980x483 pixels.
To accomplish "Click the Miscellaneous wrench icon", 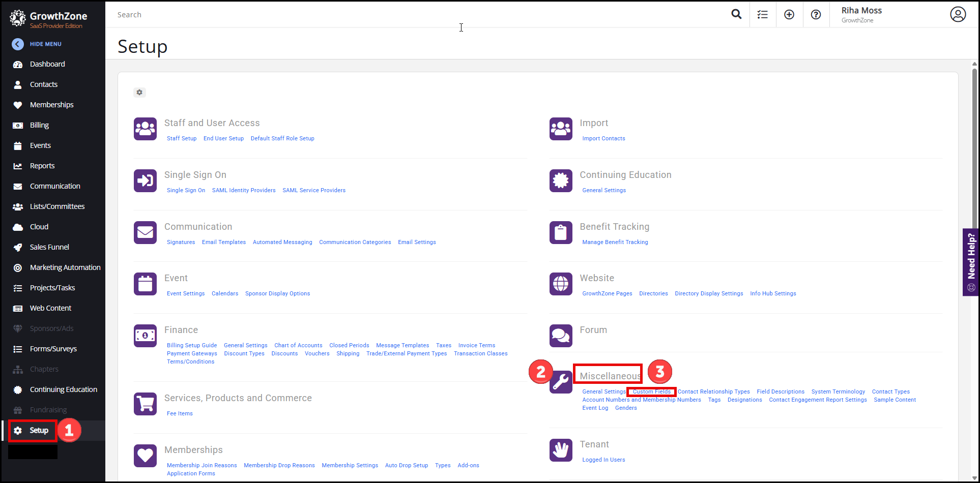I will coord(561,382).
